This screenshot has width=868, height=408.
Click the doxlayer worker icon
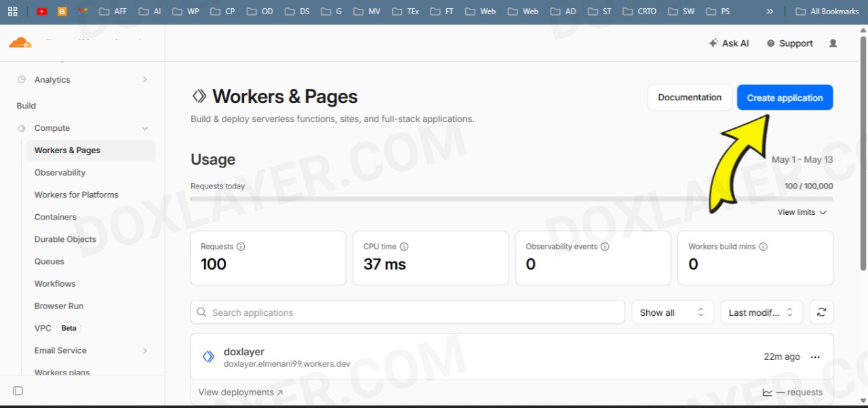(208, 356)
